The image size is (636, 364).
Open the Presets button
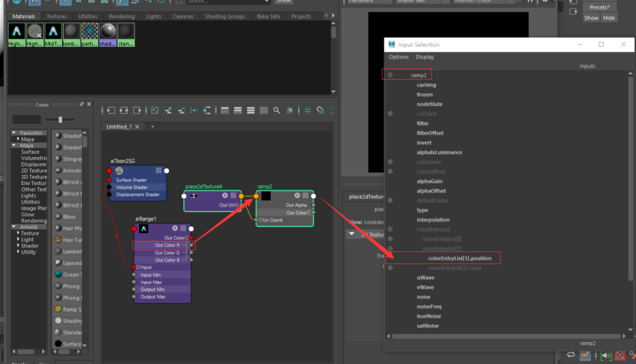(599, 7)
